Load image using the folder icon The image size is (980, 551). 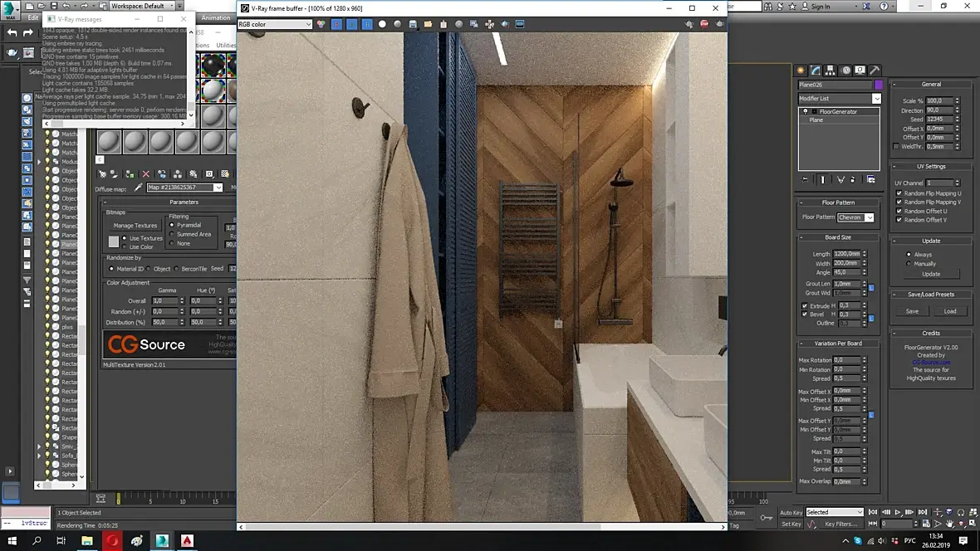pyautogui.click(x=428, y=24)
